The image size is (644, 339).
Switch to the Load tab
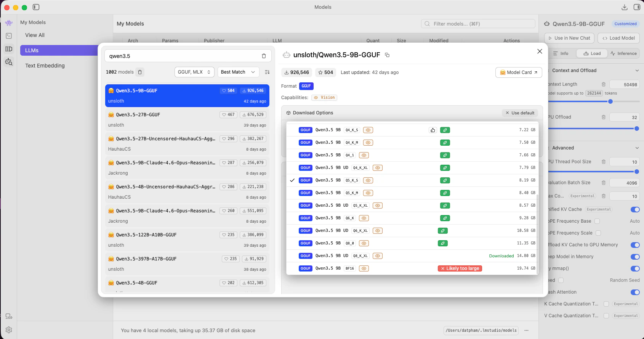(x=592, y=53)
